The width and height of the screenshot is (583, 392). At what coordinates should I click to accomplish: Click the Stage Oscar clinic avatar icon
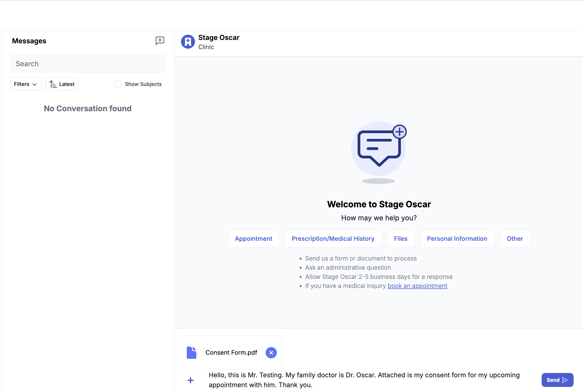[x=188, y=42]
